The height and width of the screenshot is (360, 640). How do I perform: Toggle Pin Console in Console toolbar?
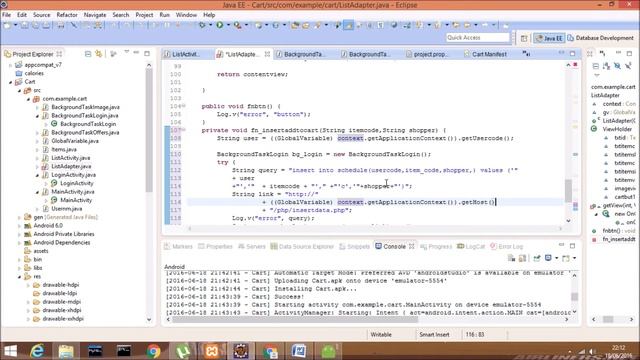click(x=537, y=258)
